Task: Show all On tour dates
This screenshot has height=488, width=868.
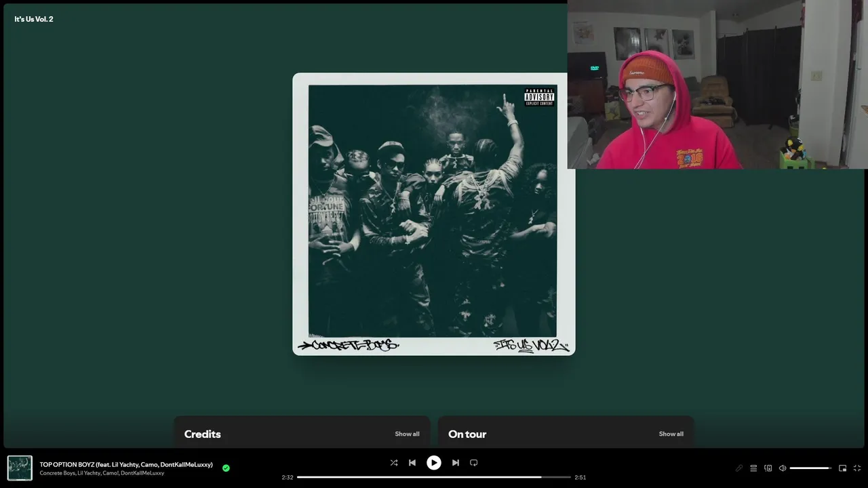Action: click(671, 434)
